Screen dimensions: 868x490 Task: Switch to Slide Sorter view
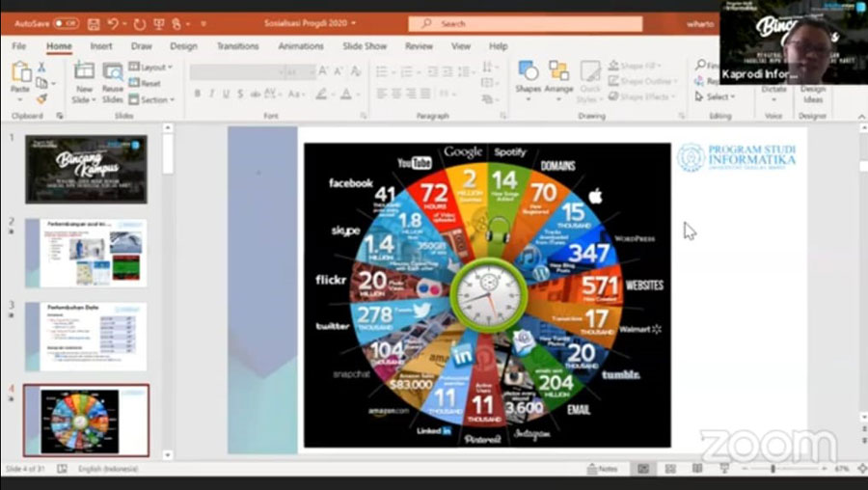pos(670,469)
